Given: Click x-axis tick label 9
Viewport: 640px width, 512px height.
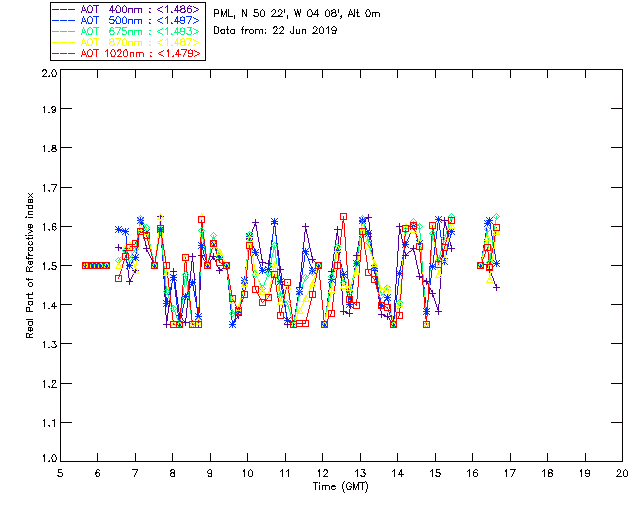Looking at the screenshot, I should click(210, 473).
